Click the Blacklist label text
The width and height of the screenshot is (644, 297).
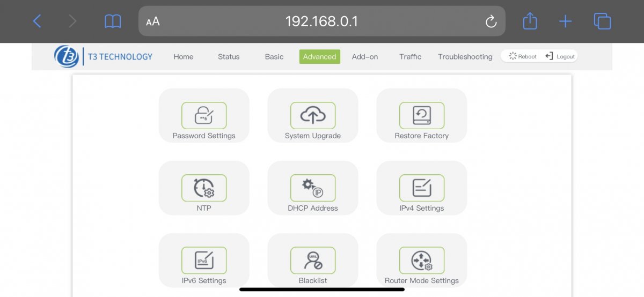point(313,280)
